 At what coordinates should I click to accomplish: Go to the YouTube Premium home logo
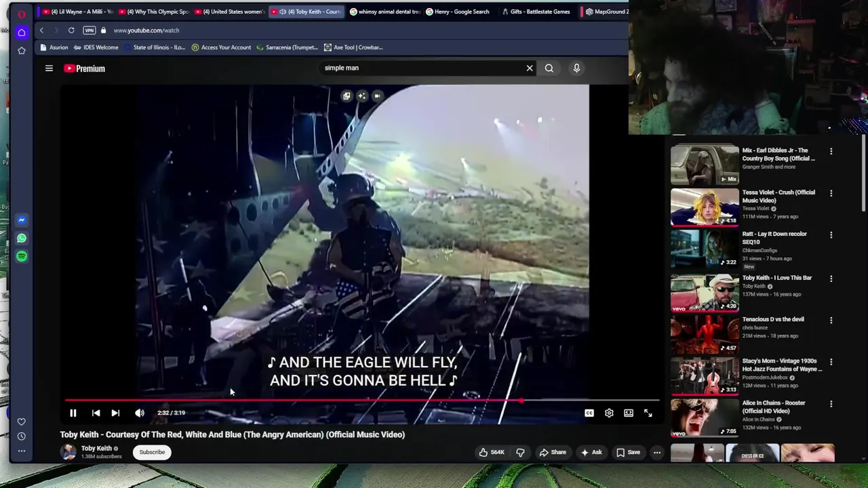(x=84, y=68)
